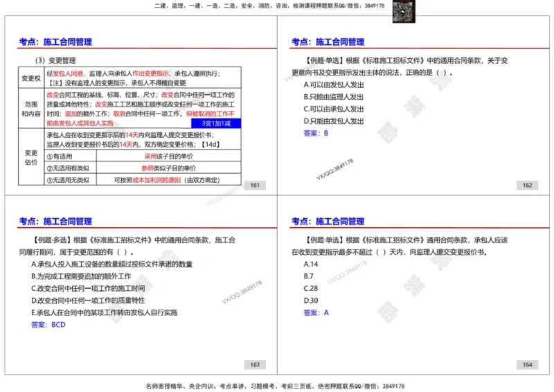Viewport: 554px width, 392px height.
Task: Click the page number 161 box
Action: pos(255,185)
